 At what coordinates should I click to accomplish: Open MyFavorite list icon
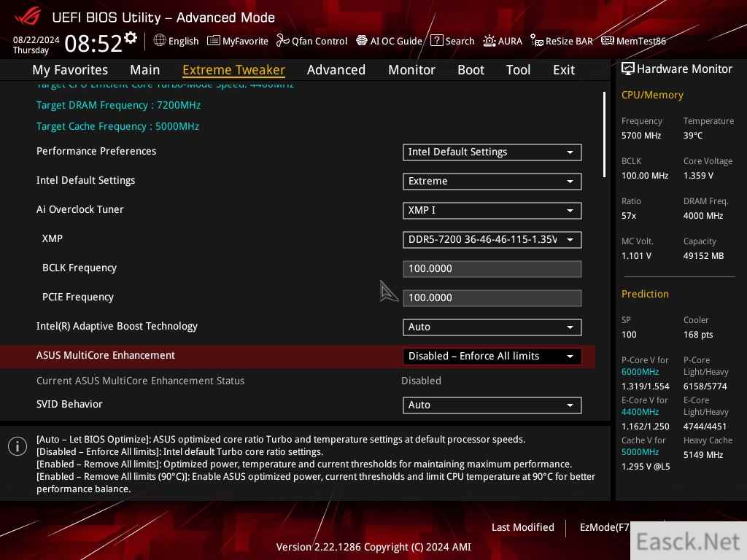pos(214,41)
